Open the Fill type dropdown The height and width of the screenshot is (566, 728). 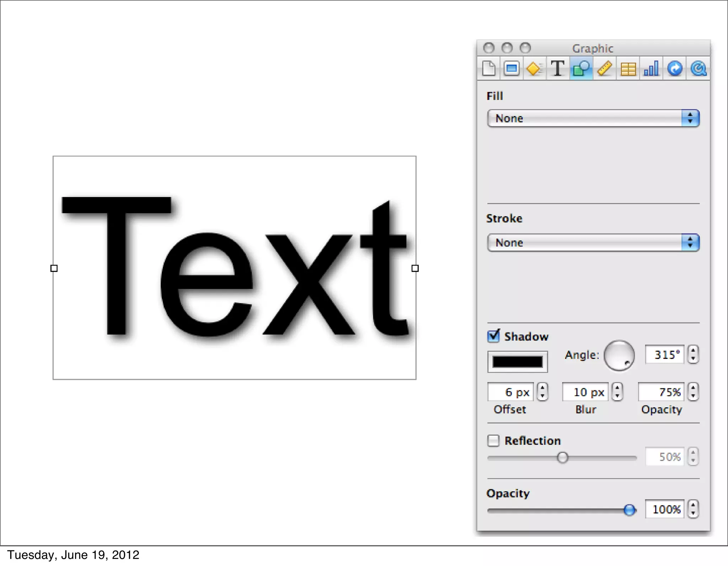pos(593,118)
